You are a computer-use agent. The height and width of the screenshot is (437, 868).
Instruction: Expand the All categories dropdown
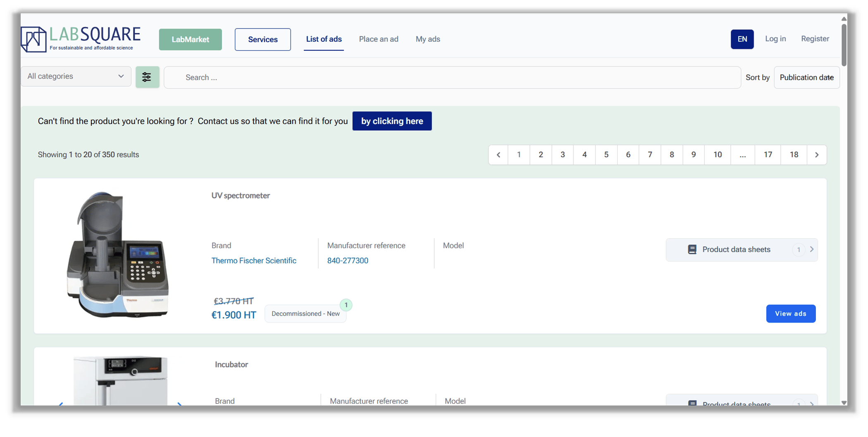coord(76,76)
